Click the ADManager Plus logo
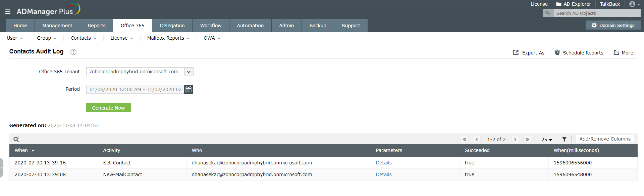The width and height of the screenshot is (644, 196). tap(48, 9)
